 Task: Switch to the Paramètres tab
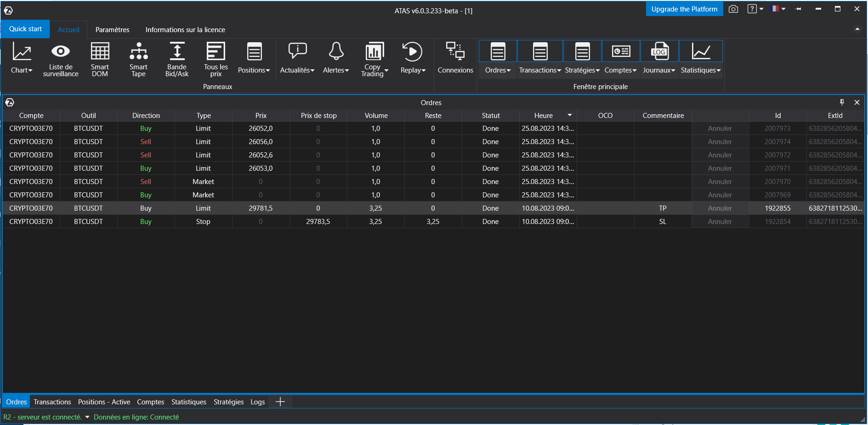(x=113, y=30)
